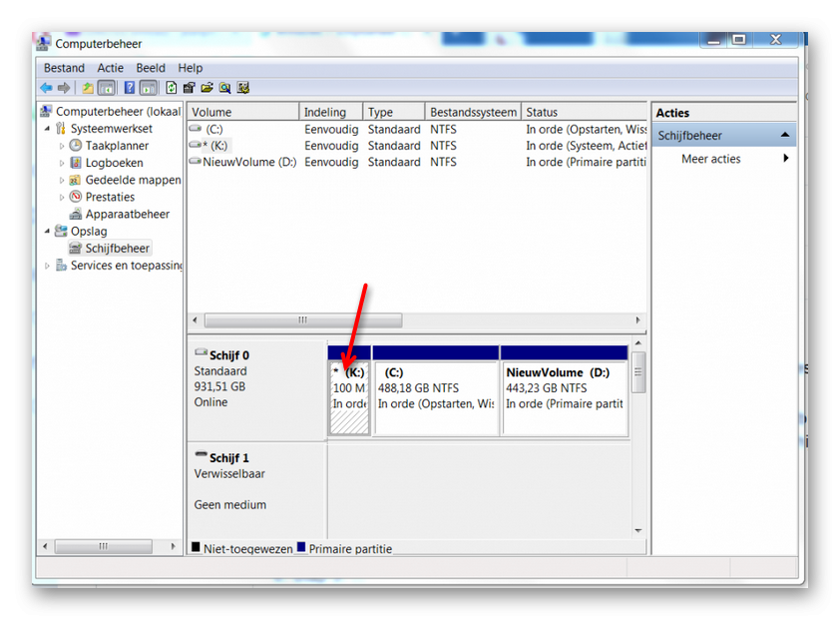Image resolution: width=840 pixels, height=620 pixels.
Task: Click the magnifier search toolbar icon
Action: pyautogui.click(x=225, y=88)
